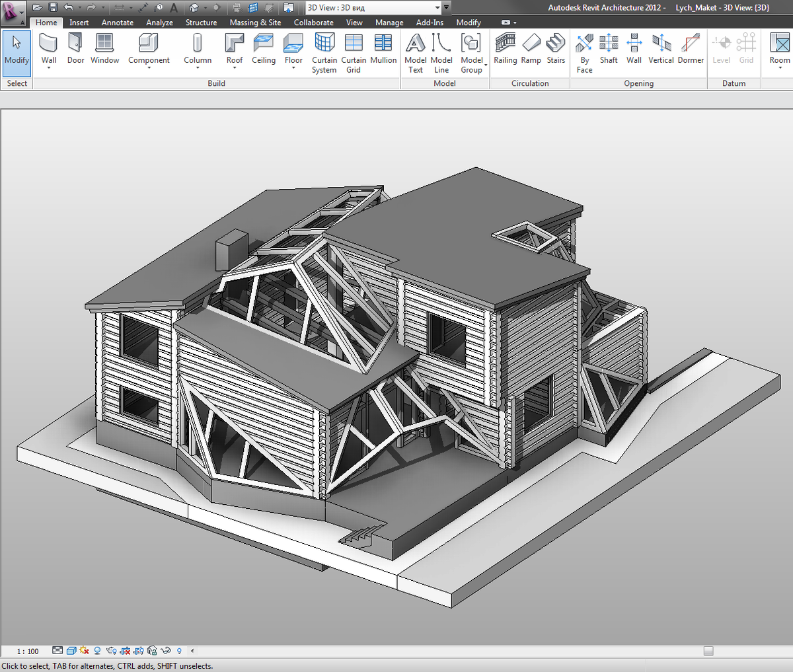Open the Annotate ribbon tab
The height and width of the screenshot is (672, 793).
click(118, 22)
